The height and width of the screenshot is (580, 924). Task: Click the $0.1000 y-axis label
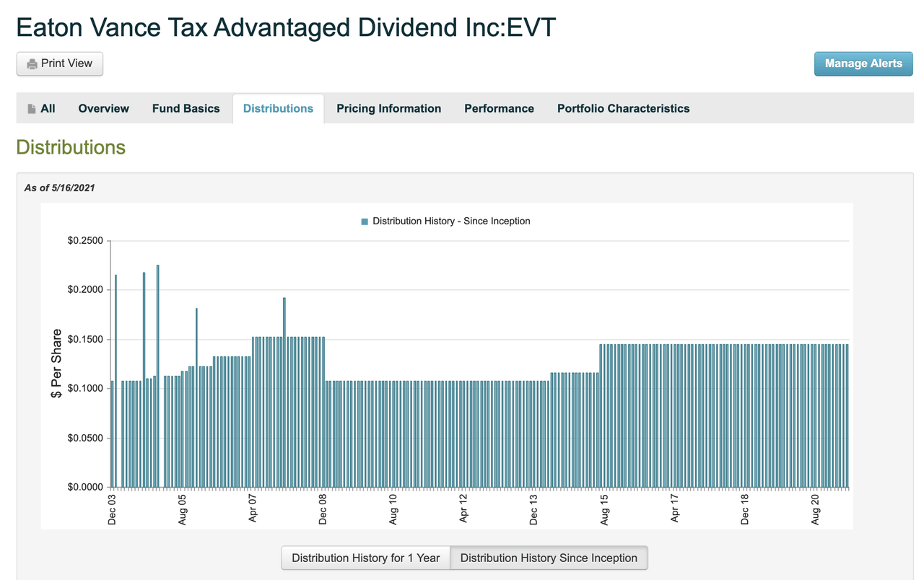[85, 388]
